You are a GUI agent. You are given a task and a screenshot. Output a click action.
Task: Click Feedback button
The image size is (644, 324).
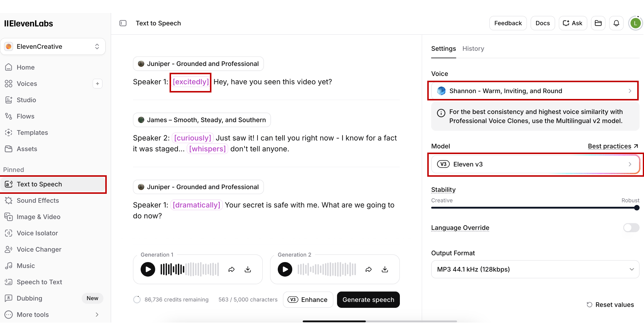[508, 23]
